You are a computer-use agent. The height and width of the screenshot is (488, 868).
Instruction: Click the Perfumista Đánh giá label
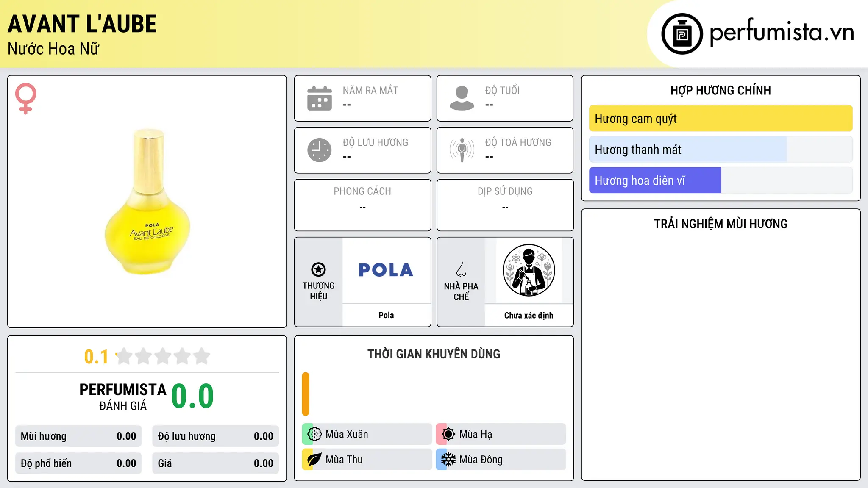click(123, 397)
